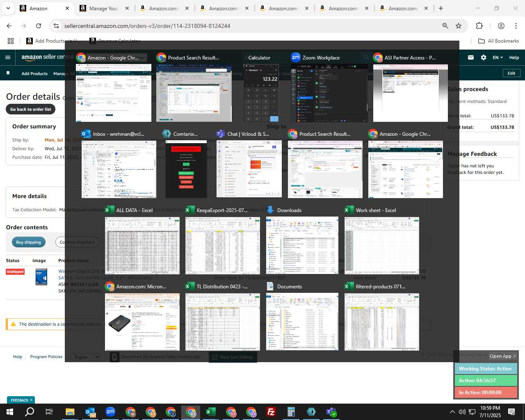The width and height of the screenshot is (525, 420).
Task: Open the Seller Central hamburger menu
Action: pyautogui.click(x=8, y=57)
